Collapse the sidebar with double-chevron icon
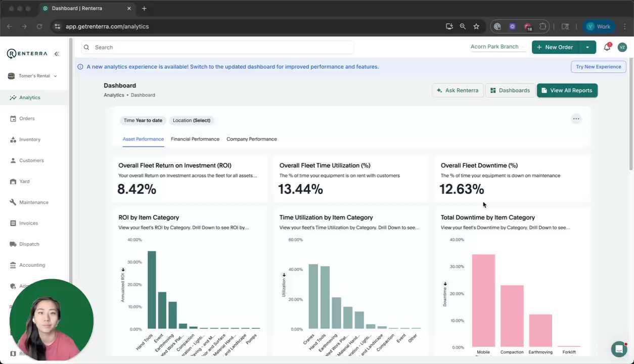Image resolution: width=634 pixels, height=364 pixels. 57,54
